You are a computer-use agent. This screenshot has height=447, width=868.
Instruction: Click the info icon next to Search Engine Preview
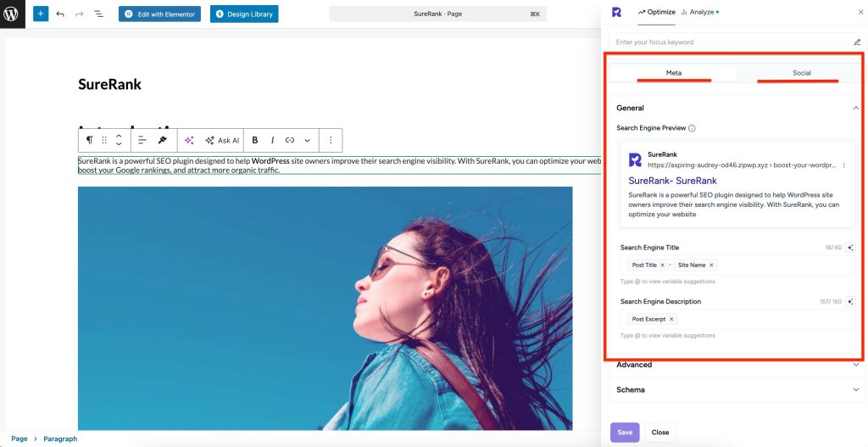(692, 128)
